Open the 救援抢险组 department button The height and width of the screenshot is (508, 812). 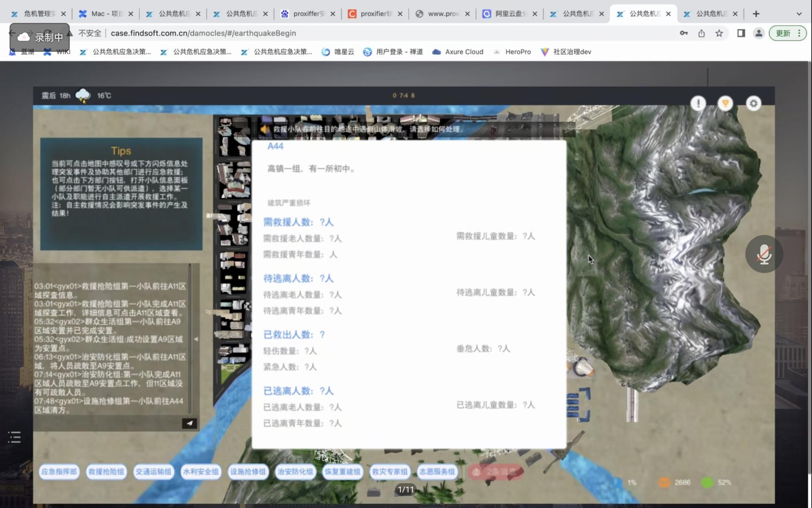click(106, 472)
